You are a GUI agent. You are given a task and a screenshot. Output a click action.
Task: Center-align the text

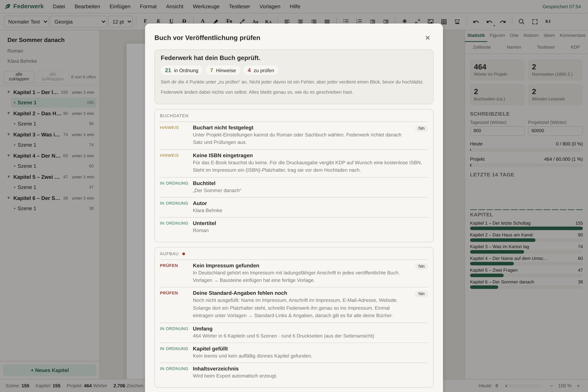coord(301,21)
